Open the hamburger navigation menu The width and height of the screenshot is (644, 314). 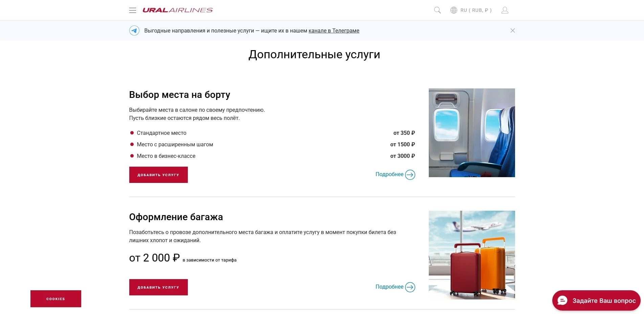(x=132, y=10)
